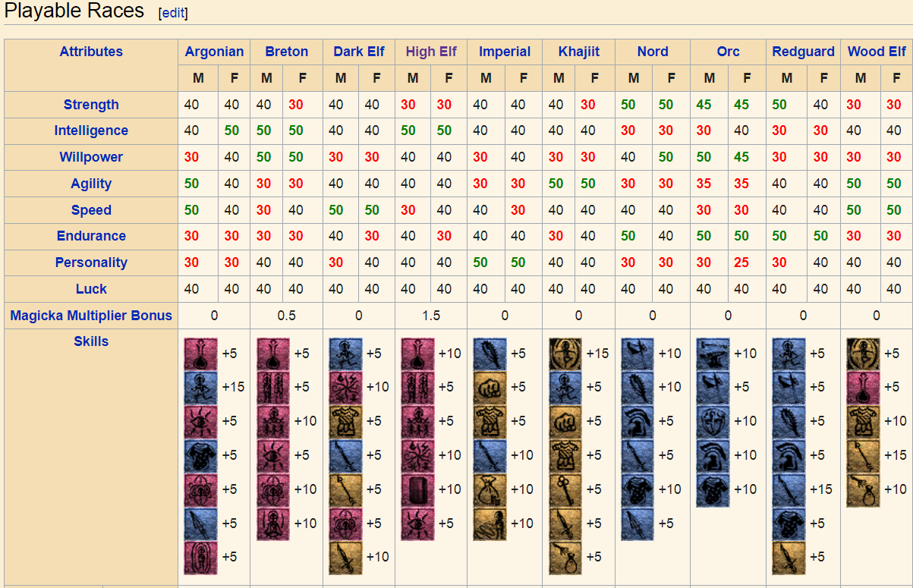Open the Skills row header link
Screen dimensions: 913x588
pos(91,341)
